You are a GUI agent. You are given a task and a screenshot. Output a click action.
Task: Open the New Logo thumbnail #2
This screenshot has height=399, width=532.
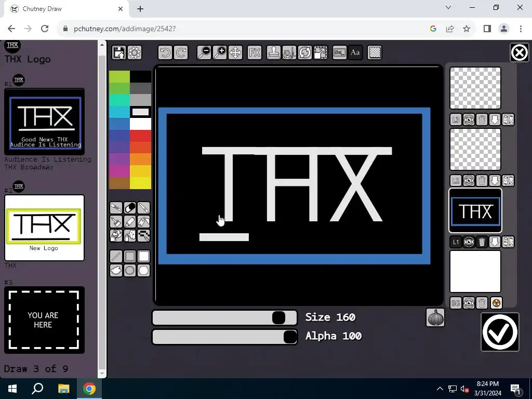(x=45, y=228)
